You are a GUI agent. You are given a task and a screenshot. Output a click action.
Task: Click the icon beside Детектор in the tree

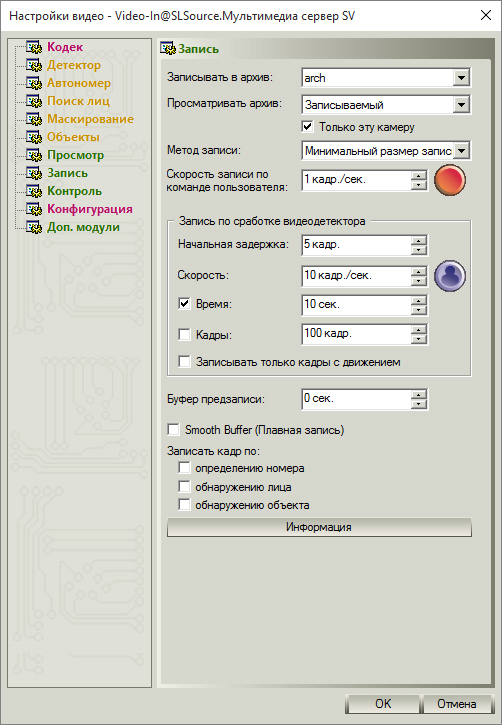[34, 65]
